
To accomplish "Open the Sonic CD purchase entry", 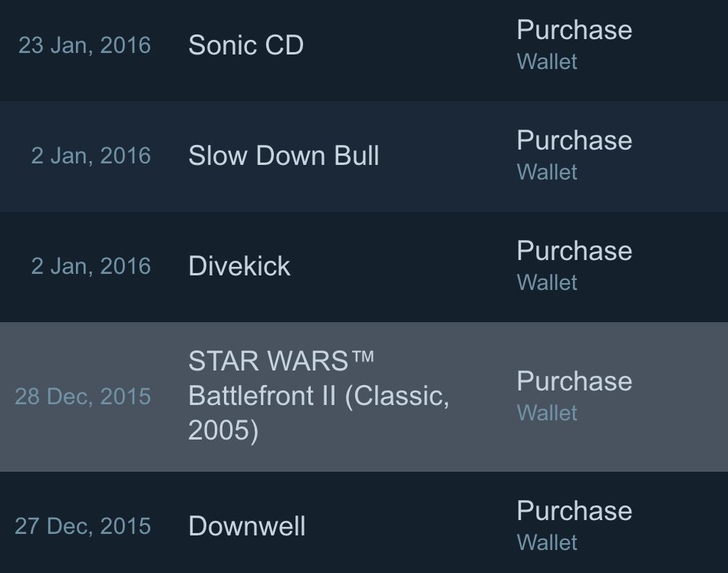I will [x=245, y=45].
